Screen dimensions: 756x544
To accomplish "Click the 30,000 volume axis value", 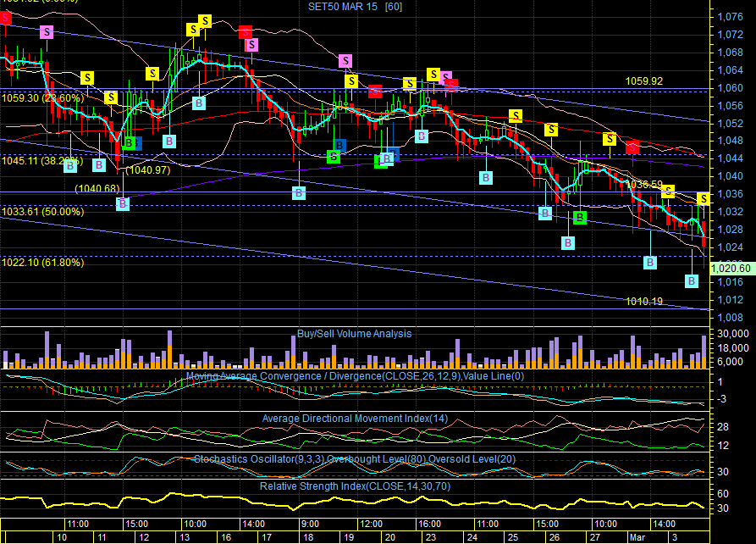I will click(733, 334).
